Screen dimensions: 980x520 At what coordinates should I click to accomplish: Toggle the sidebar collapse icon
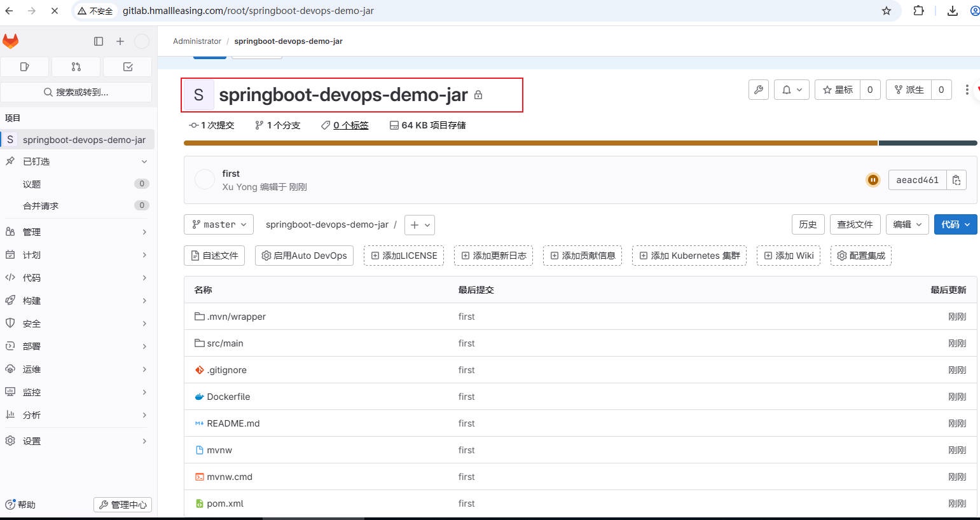[99, 41]
